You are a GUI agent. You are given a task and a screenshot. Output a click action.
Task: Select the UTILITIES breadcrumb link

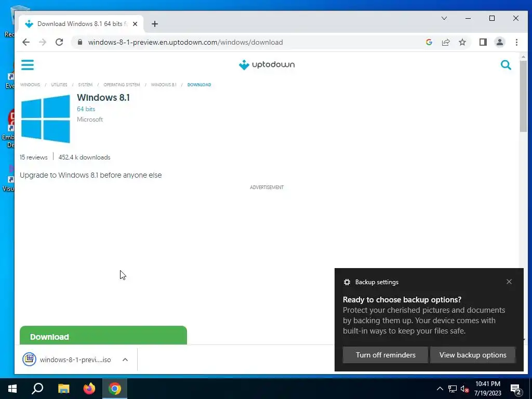pos(59,85)
